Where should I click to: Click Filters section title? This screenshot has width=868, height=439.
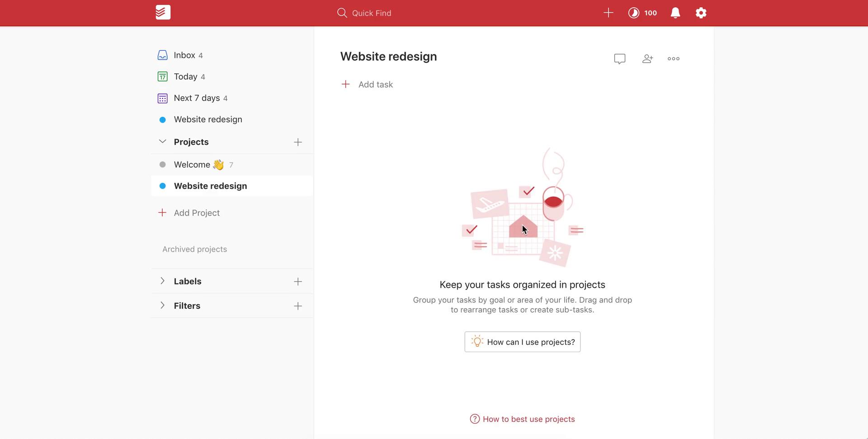click(x=187, y=306)
